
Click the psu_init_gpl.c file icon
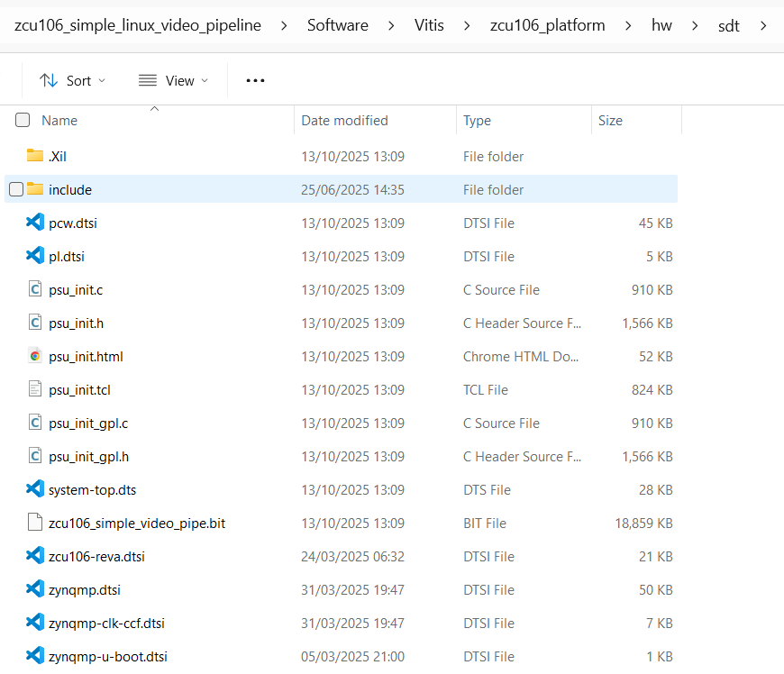[x=35, y=423]
